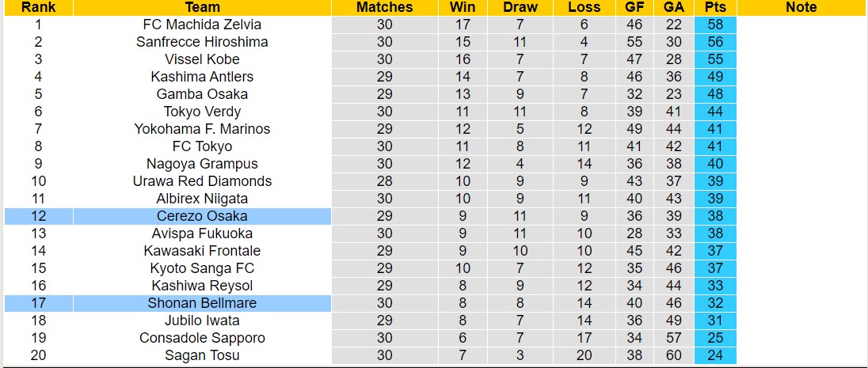Viewport: 868px width, 368px height.
Task: Click the GF column header
Action: 634,7
